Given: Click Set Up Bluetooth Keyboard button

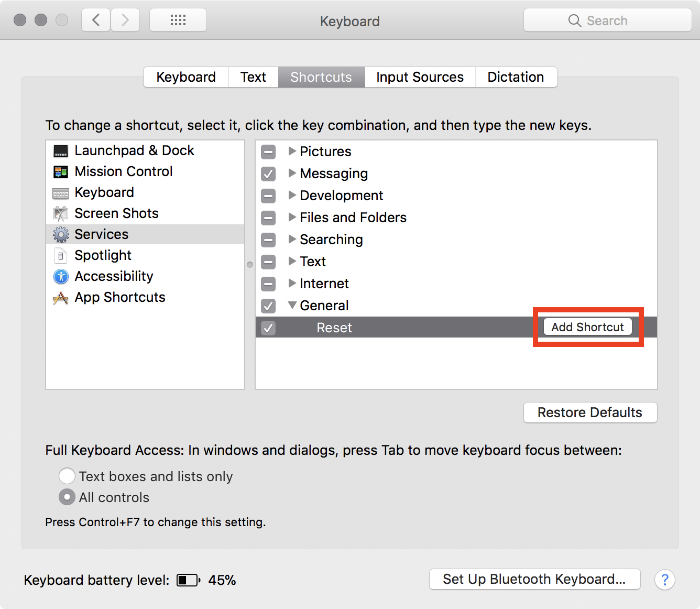Looking at the screenshot, I should (x=534, y=579).
